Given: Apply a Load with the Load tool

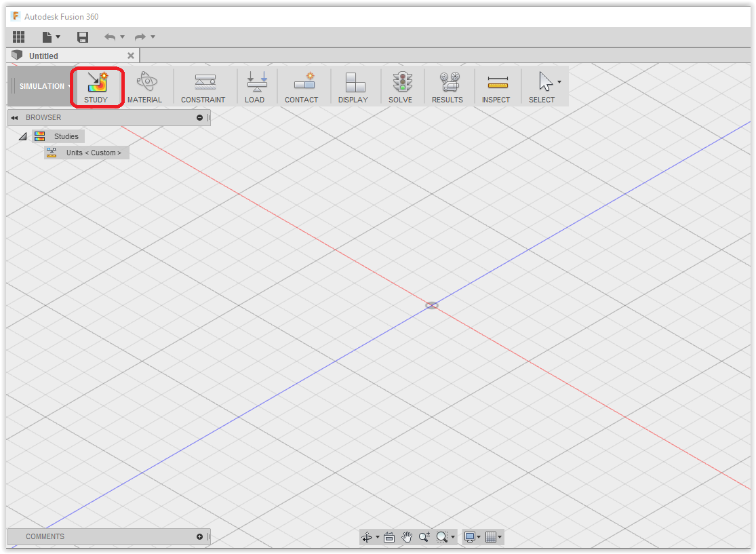Looking at the screenshot, I should coord(256,86).
